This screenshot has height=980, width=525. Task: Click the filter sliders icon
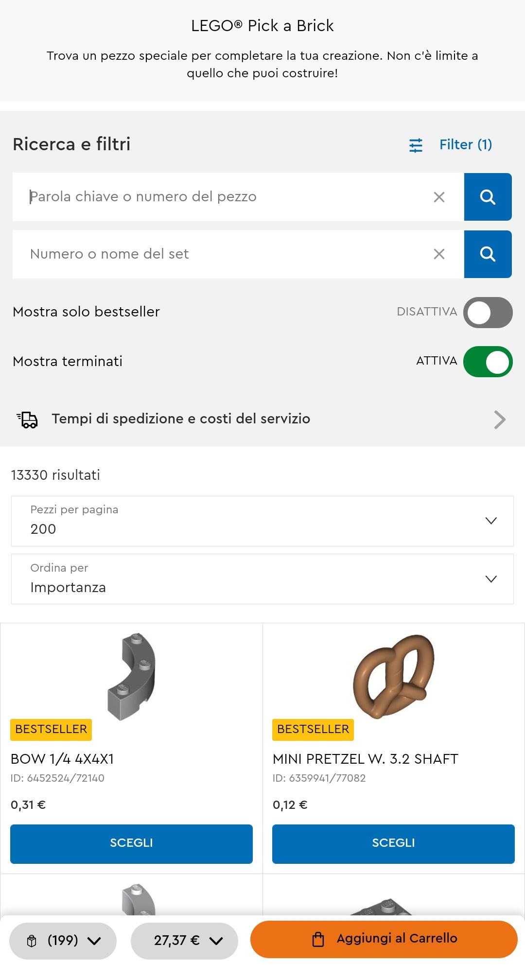[416, 145]
